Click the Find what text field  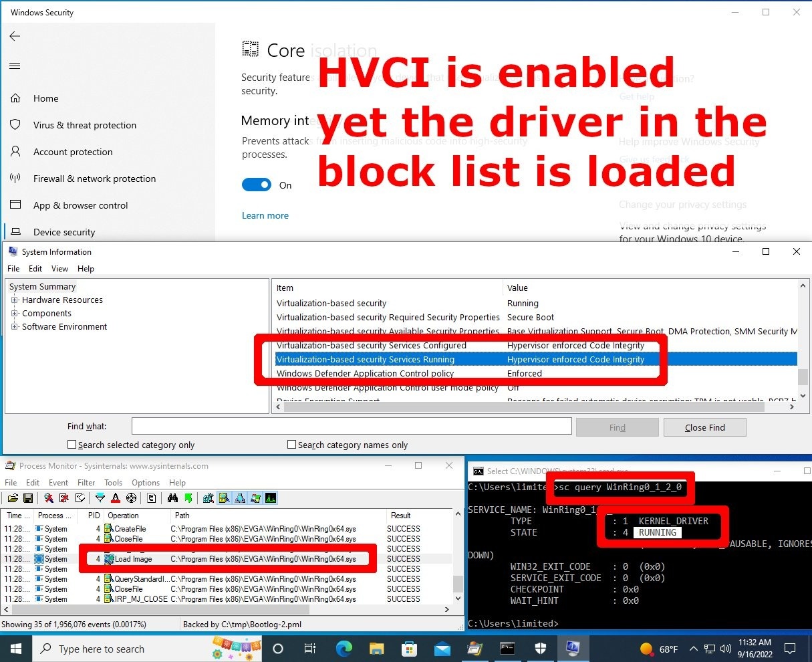351,426
